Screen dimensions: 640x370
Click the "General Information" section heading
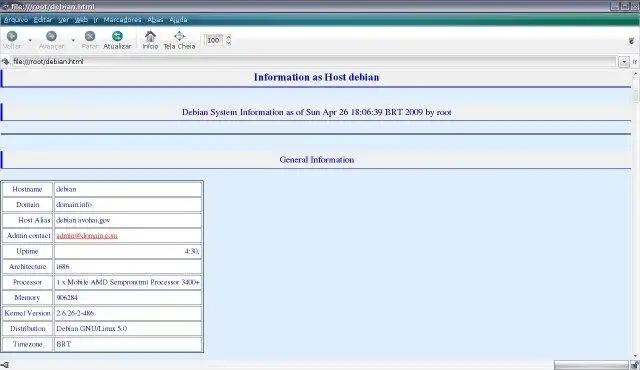click(317, 160)
